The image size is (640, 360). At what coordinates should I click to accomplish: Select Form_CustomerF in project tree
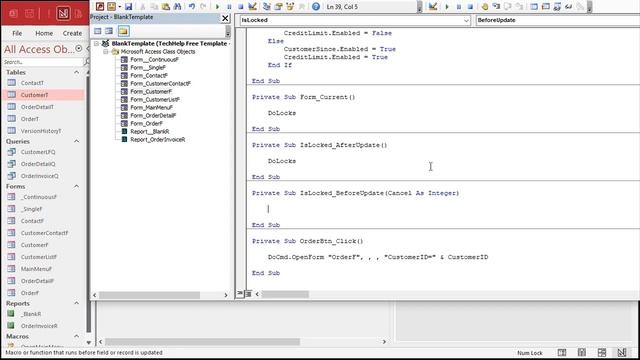151,91
